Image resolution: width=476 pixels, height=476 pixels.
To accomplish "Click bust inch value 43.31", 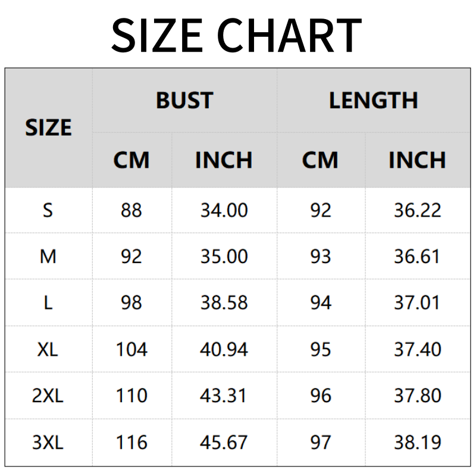I will pyautogui.click(x=224, y=396).
